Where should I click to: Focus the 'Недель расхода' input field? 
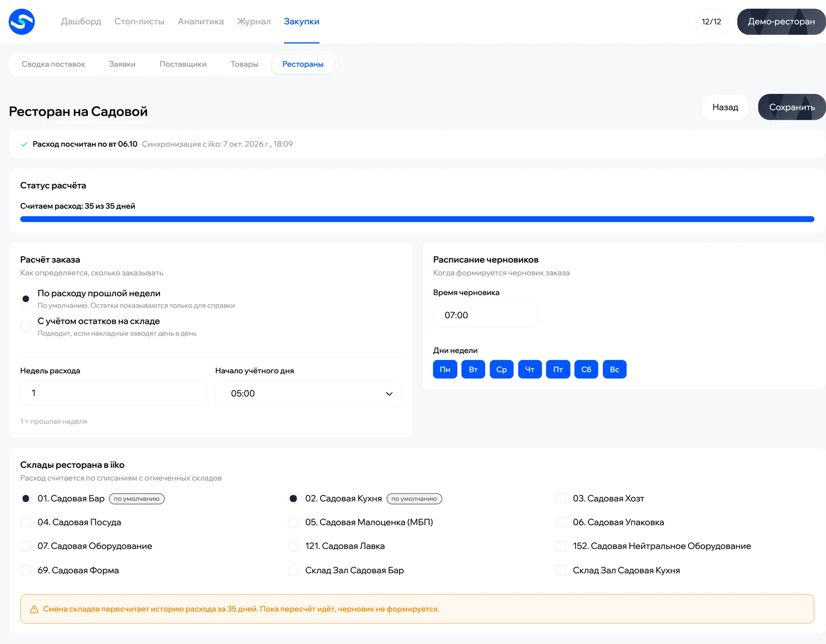(x=113, y=393)
